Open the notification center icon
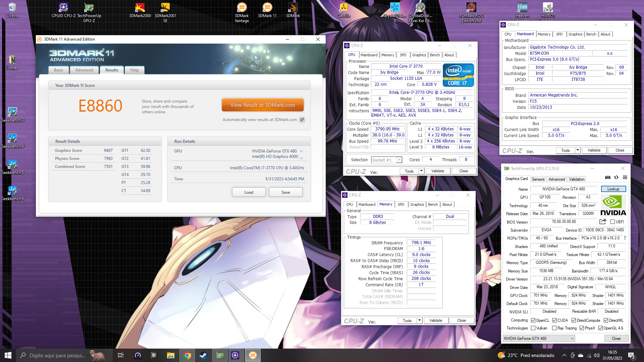This screenshot has width=644, height=362. coord(632,355)
